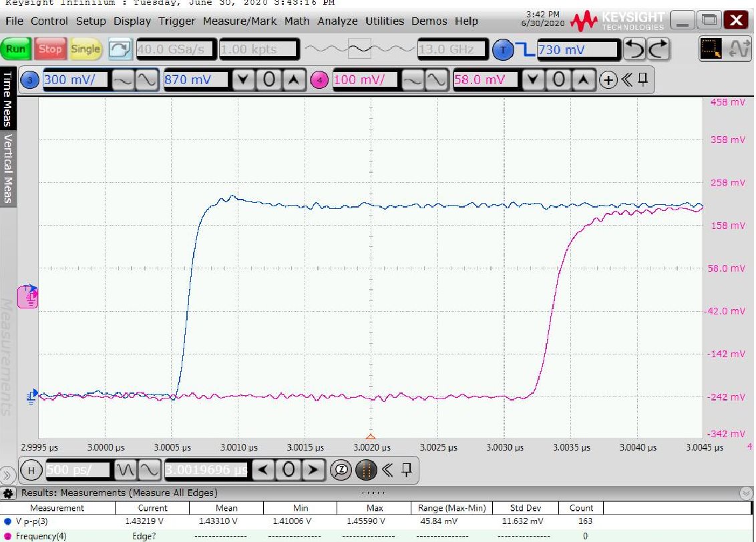Click the 730 mV trigger level field
The width and height of the screenshot is (756, 542).
coord(578,49)
